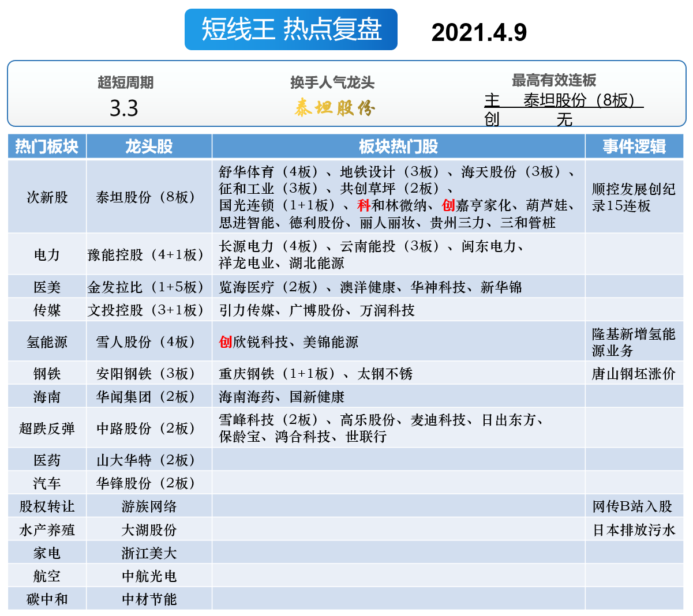This screenshot has width=693, height=616.
Task: Click the date 2021.4.9
Action: [479, 32]
